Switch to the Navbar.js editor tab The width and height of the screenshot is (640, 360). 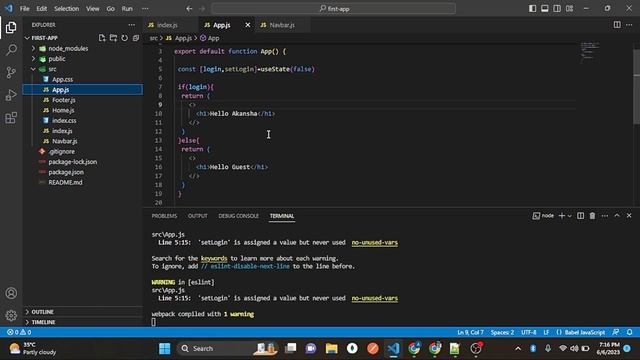tap(282, 25)
